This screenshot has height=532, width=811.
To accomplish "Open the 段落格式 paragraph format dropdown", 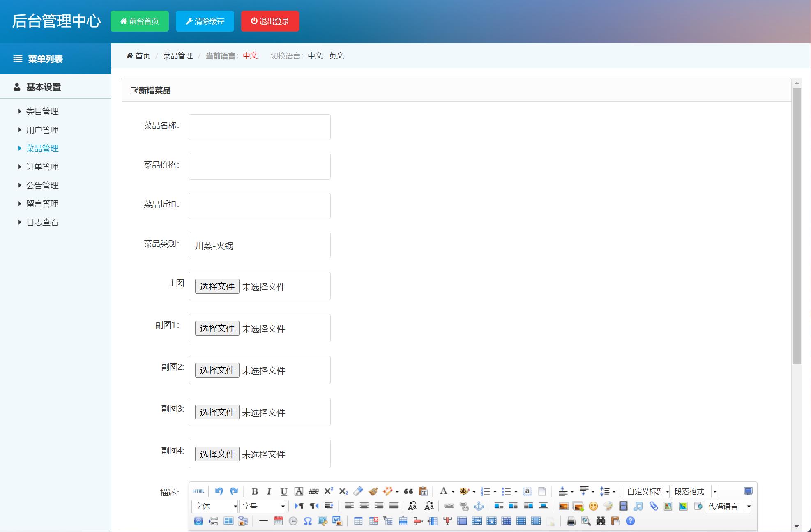I will (694, 491).
